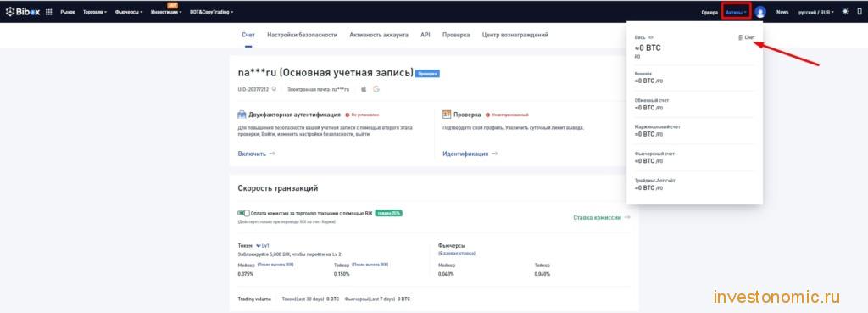Open the Проверка tab
868x313 pixels.
(456, 35)
